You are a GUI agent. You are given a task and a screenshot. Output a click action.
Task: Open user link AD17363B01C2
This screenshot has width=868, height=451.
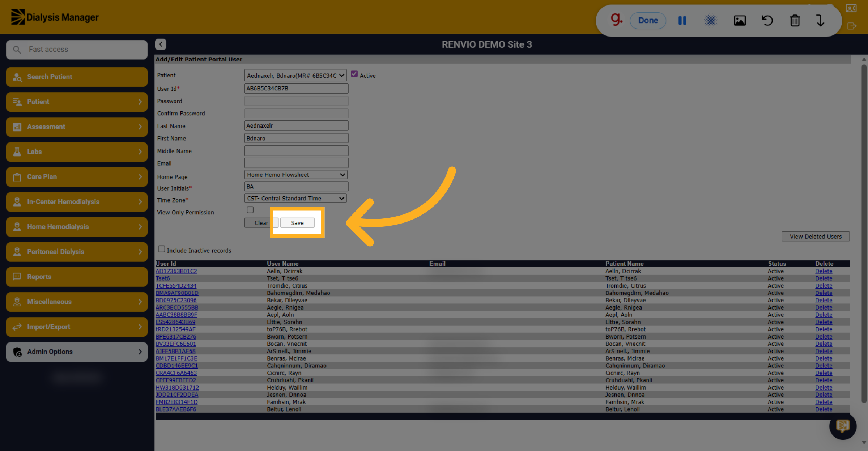(176, 271)
